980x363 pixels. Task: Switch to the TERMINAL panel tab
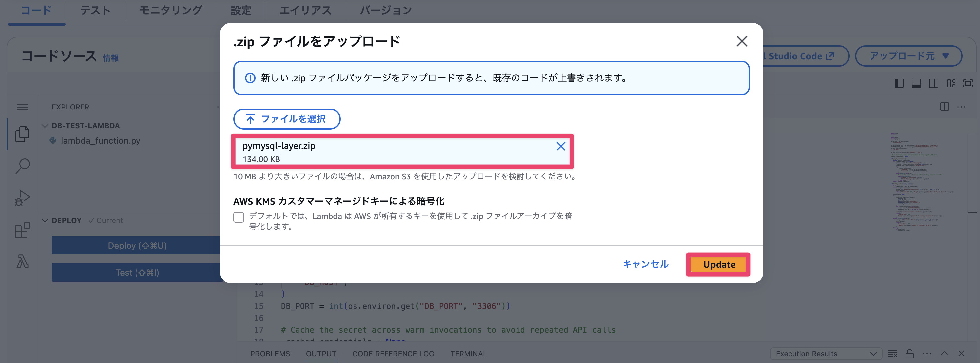(x=468, y=353)
